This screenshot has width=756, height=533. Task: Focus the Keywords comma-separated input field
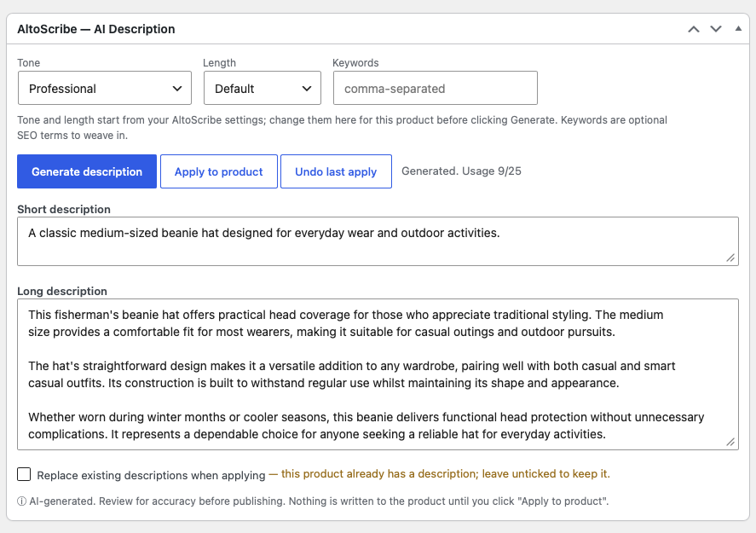click(436, 89)
